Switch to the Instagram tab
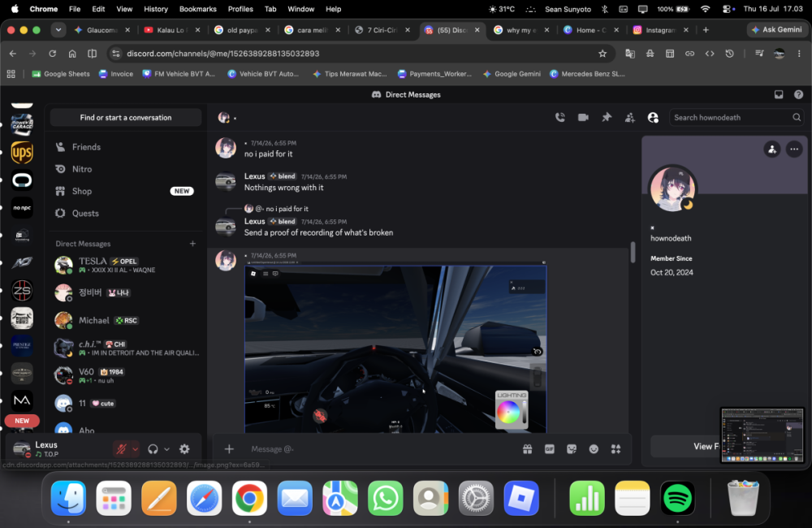812x528 pixels. (661, 30)
